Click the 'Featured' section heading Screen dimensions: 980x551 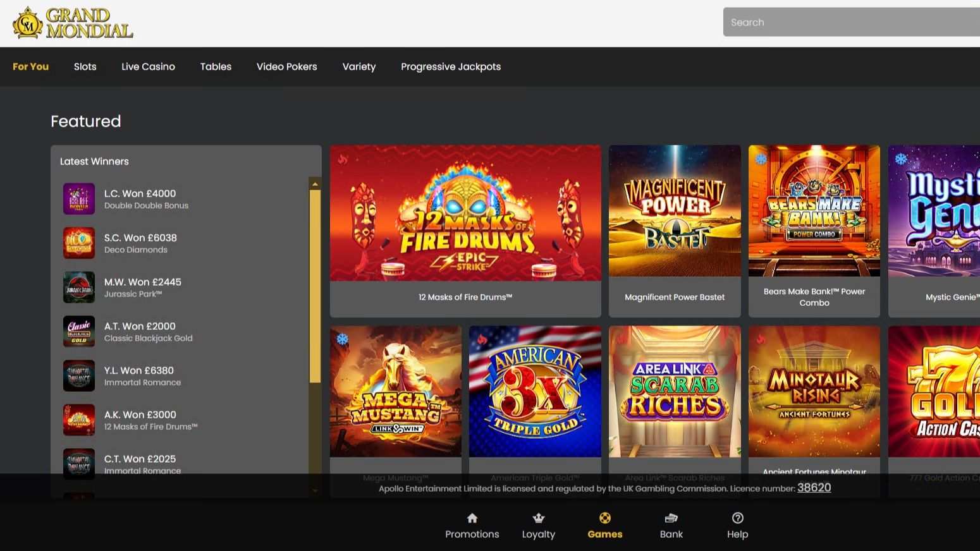85,121
